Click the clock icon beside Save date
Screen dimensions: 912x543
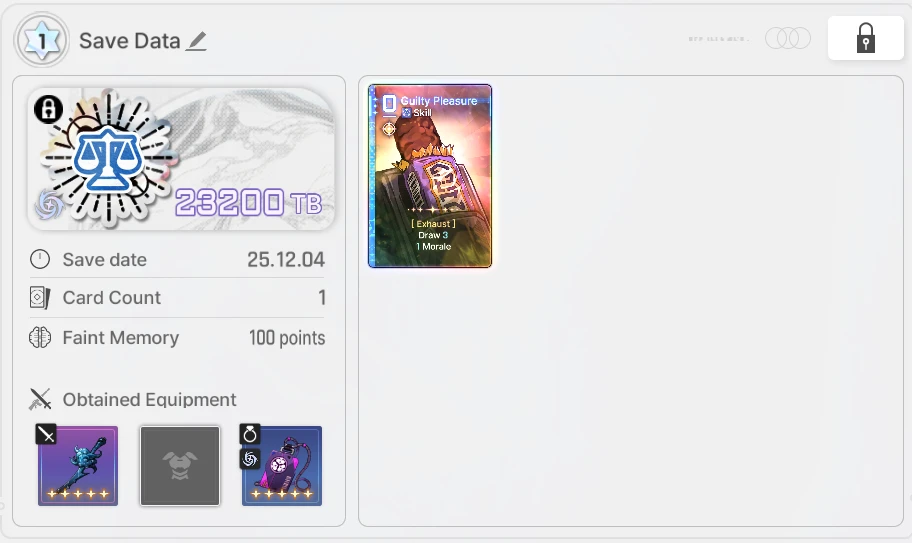click(x=40, y=259)
